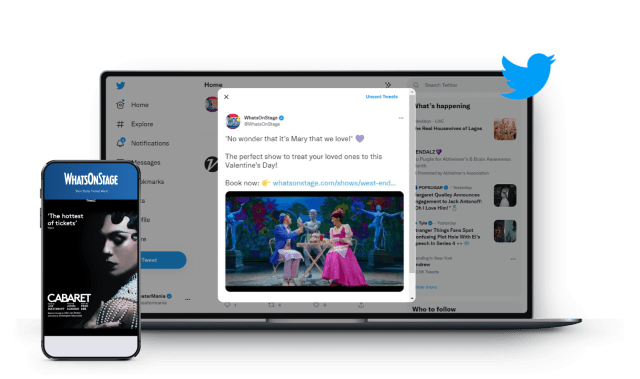640x379 pixels.
Task: Click the WhatsOnStage profile avatar in dialog
Action: [x=233, y=121]
